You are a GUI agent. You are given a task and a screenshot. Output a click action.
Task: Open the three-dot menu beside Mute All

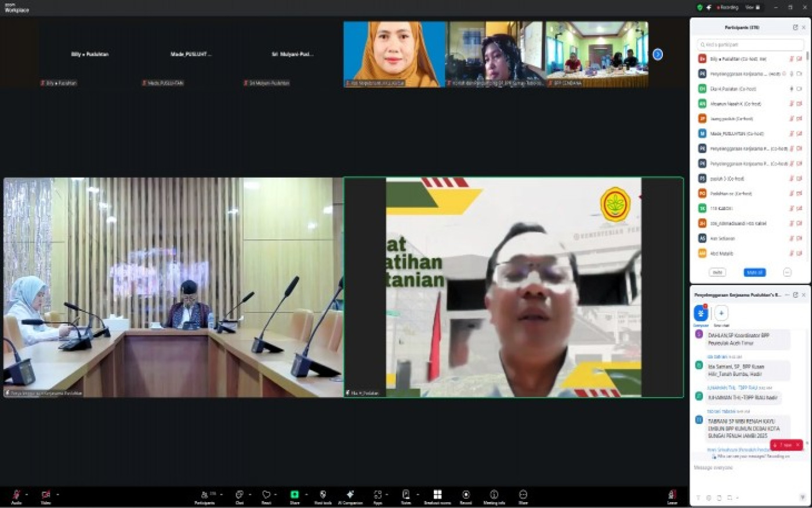coord(787,272)
